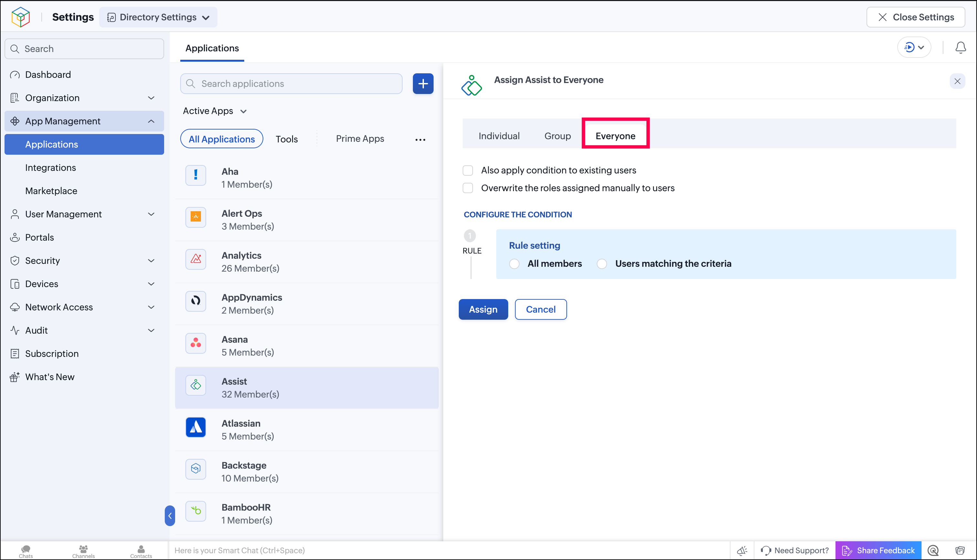This screenshot has height=560, width=977.
Task: Click the AppDynamics app icon
Action: point(196,301)
